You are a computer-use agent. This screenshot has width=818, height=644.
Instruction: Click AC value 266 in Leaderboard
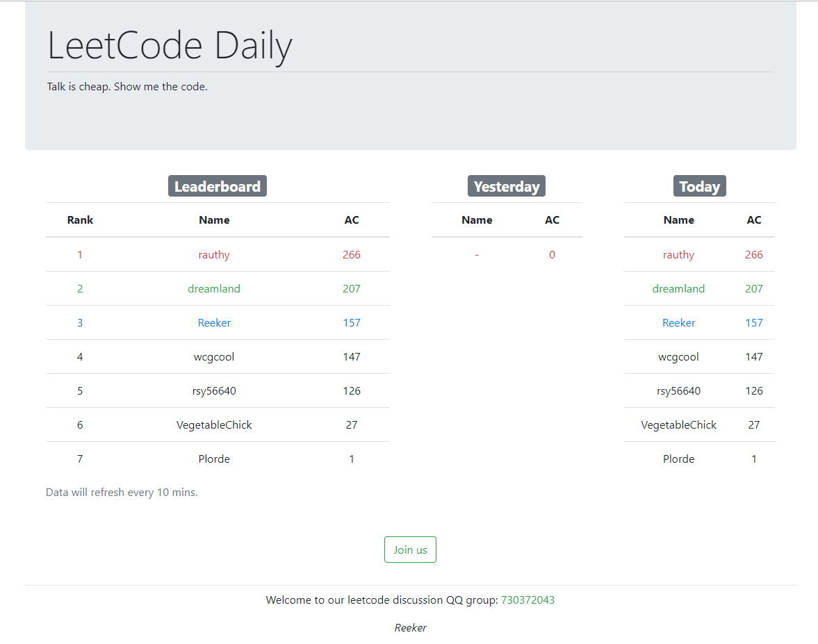pyautogui.click(x=352, y=254)
